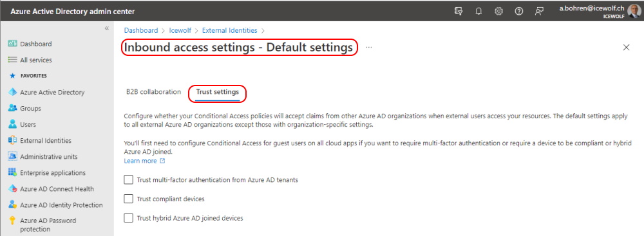The height and width of the screenshot is (236, 644).
Task: Open the settings gear in header
Action: [498, 12]
